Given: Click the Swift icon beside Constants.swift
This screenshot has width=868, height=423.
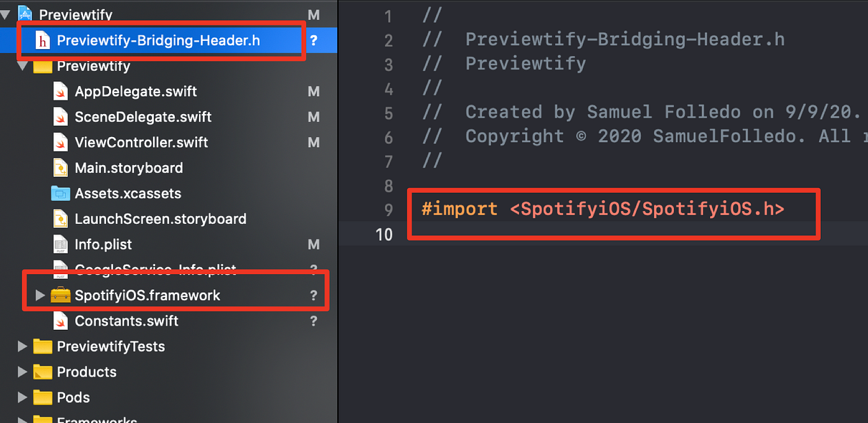Looking at the screenshot, I should pyautogui.click(x=60, y=321).
